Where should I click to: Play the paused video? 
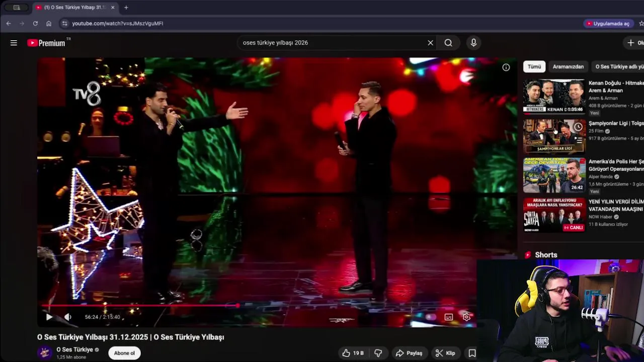click(x=49, y=317)
